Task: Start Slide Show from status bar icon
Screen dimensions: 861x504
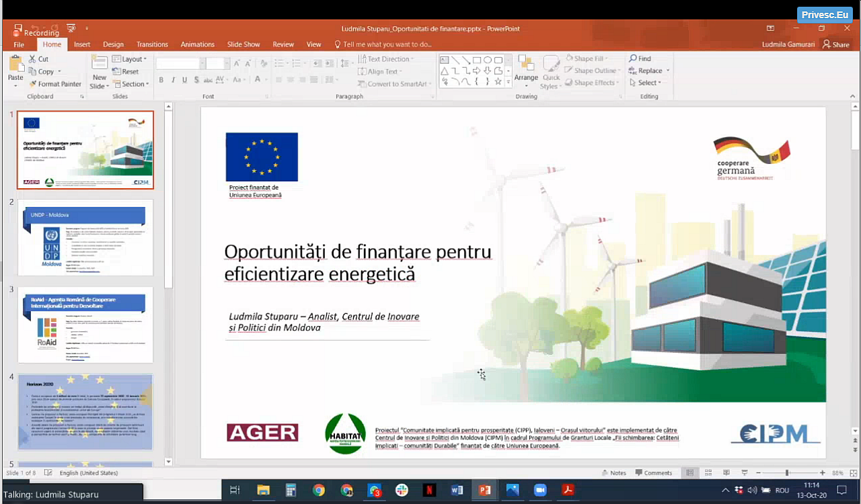Action: 744,473
